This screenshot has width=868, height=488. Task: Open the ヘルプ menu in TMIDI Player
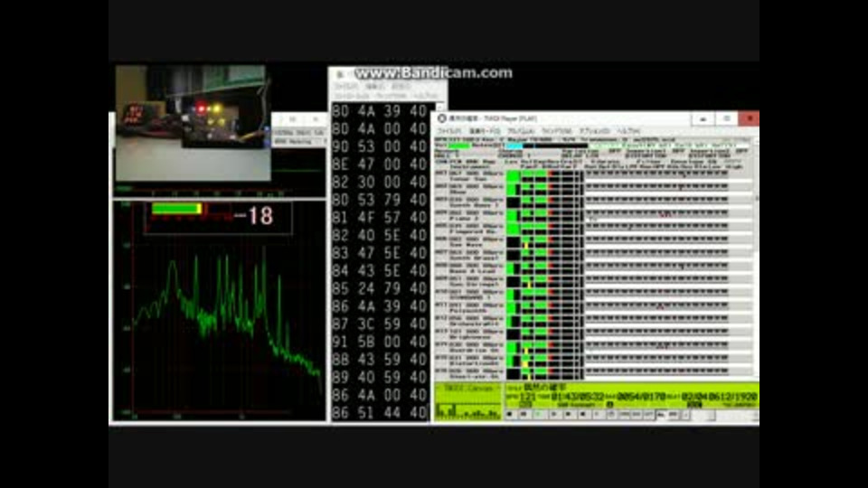628,131
